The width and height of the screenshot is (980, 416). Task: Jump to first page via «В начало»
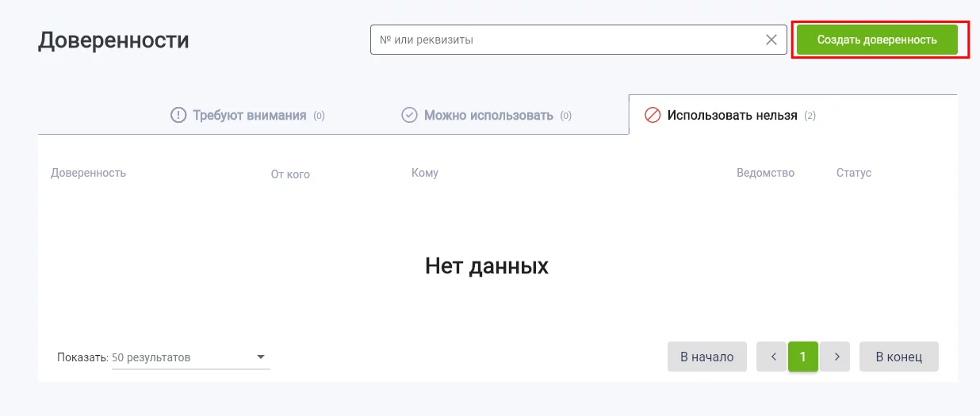click(x=707, y=357)
